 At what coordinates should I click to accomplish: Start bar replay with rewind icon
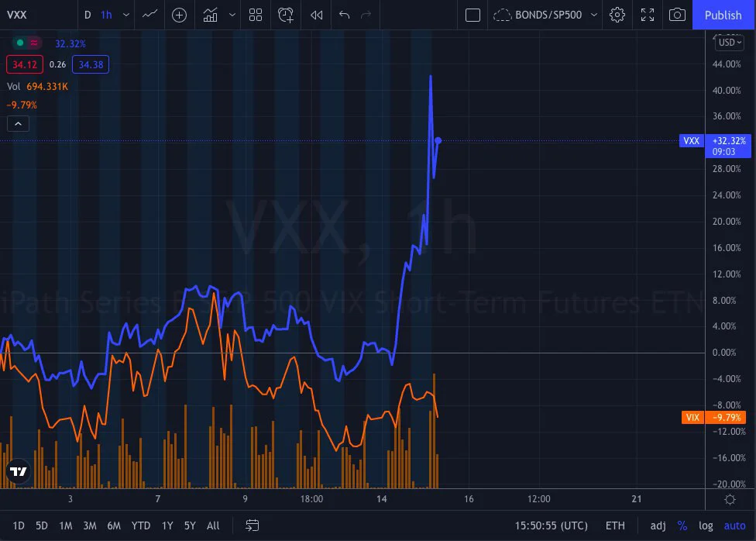(316, 15)
